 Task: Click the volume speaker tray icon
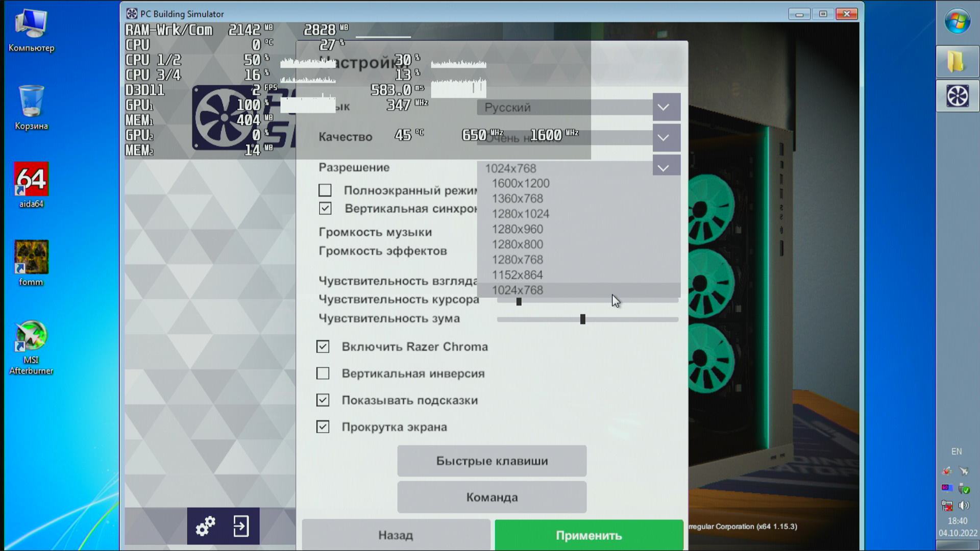click(964, 506)
